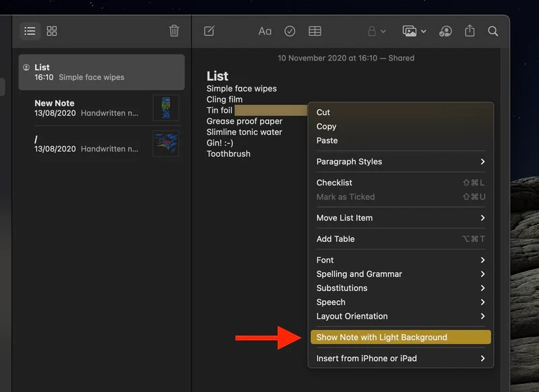
Task: Open the Aa text format options
Action: [x=265, y=31]
